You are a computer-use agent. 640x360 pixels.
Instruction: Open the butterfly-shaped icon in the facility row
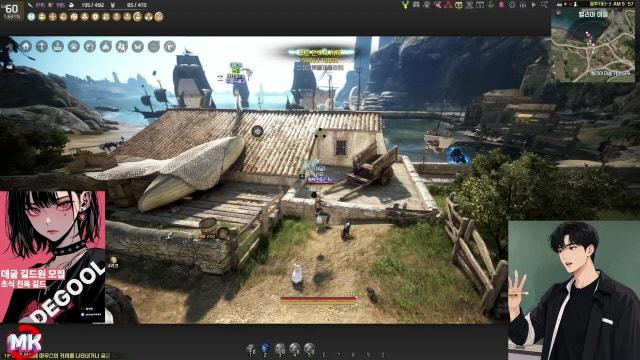tap(138, 46)
